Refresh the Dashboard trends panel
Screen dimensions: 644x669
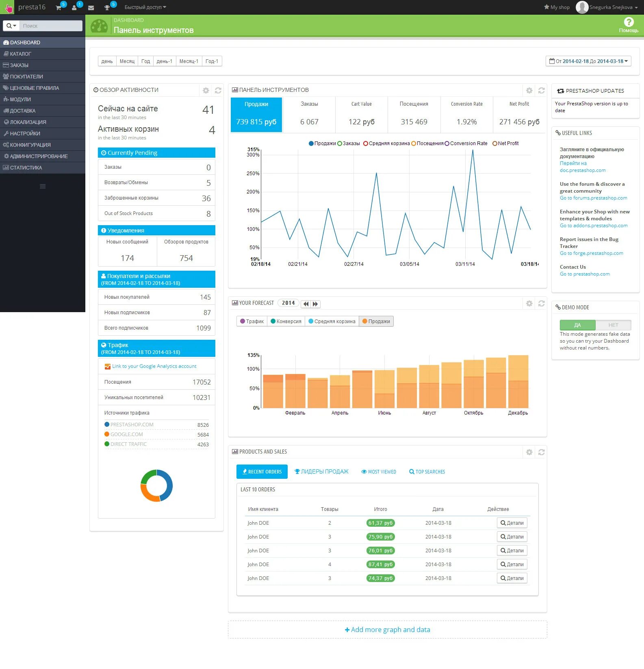(542, 90)
